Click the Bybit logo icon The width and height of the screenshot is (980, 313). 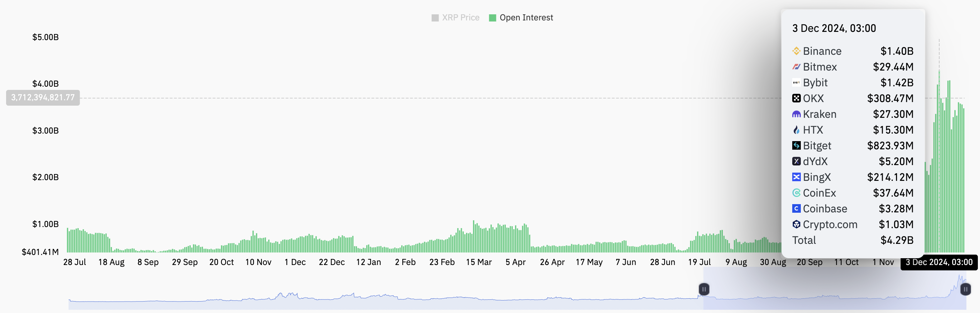[x=796, y=83]
